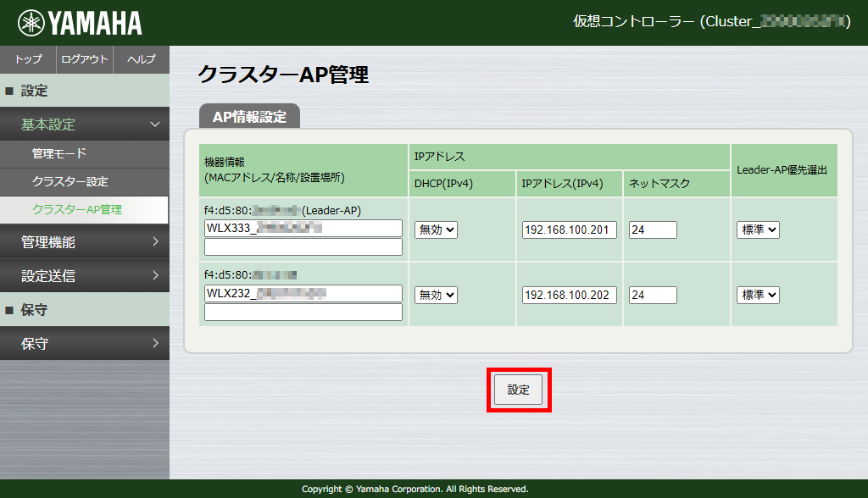Open 管理モード in sidebar
The image size is (868, 498).
(85, 154)
